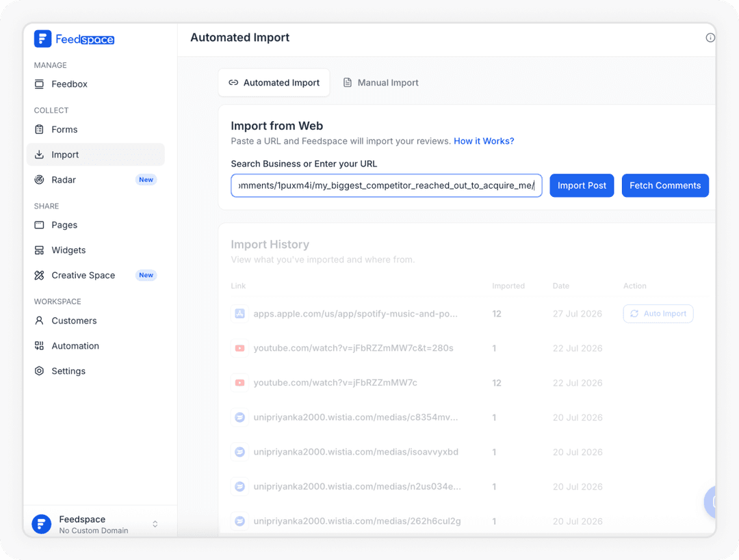The image size is (739, 560).
Task: Click the Feedspace logo icon
Action: coord(42,38)
